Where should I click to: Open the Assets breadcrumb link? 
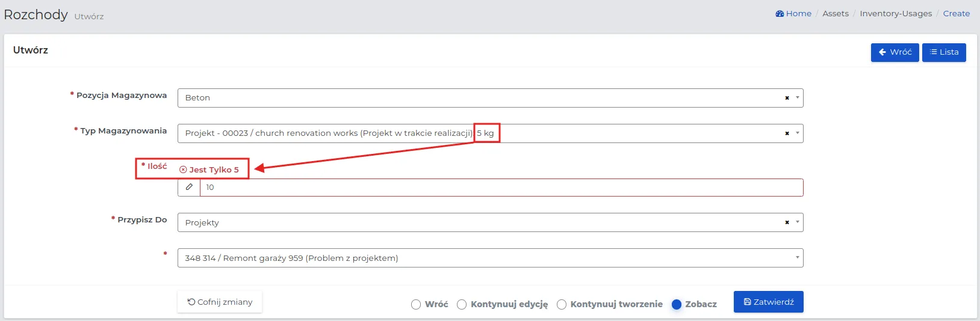[x=836, y=13]
